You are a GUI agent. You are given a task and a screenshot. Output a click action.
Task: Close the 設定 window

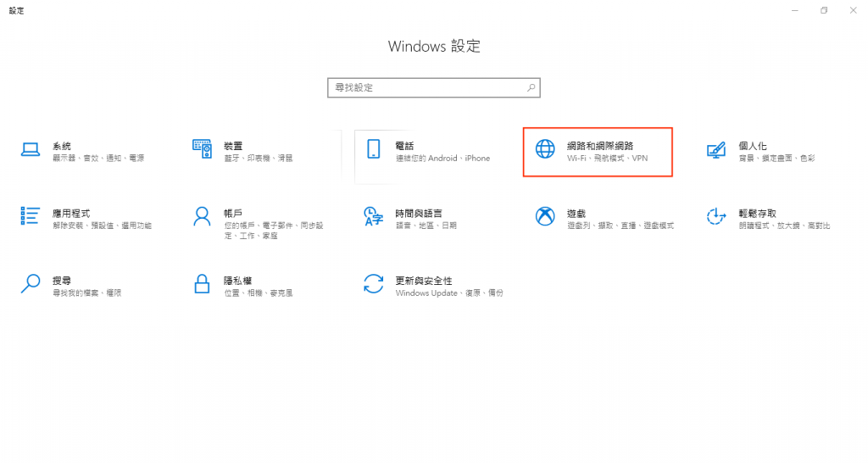853,10
